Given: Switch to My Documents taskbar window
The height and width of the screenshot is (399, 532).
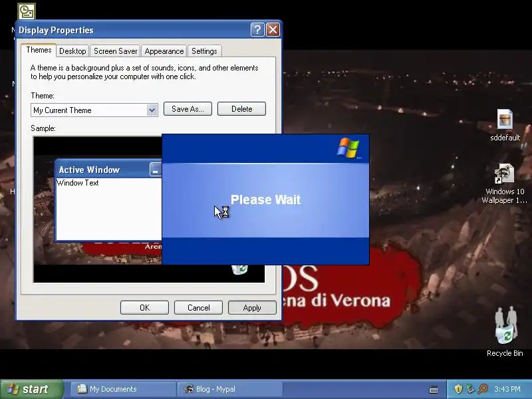Looking at the screenshot, I should [x=123, y=389].
